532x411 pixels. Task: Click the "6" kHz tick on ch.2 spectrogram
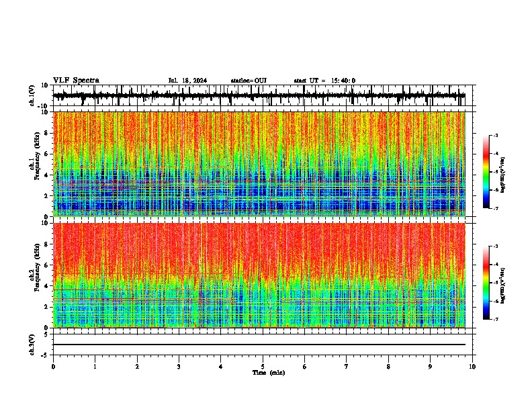pos(46,265)
